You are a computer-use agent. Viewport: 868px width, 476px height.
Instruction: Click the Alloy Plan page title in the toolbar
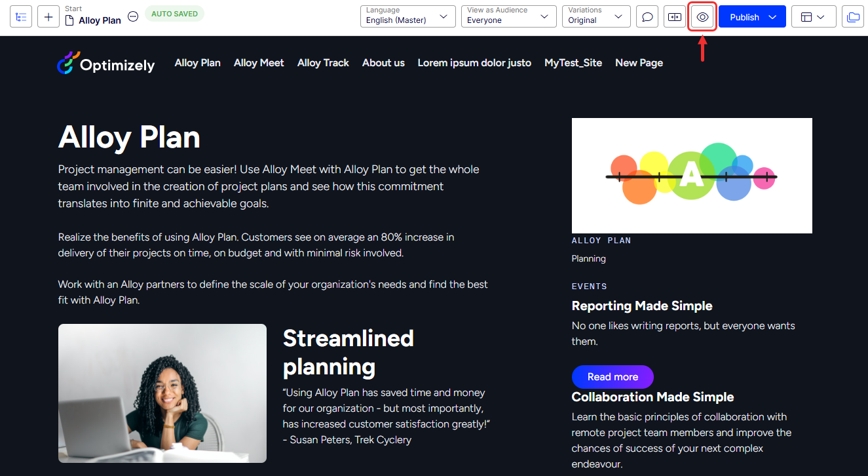pos(100,20)
